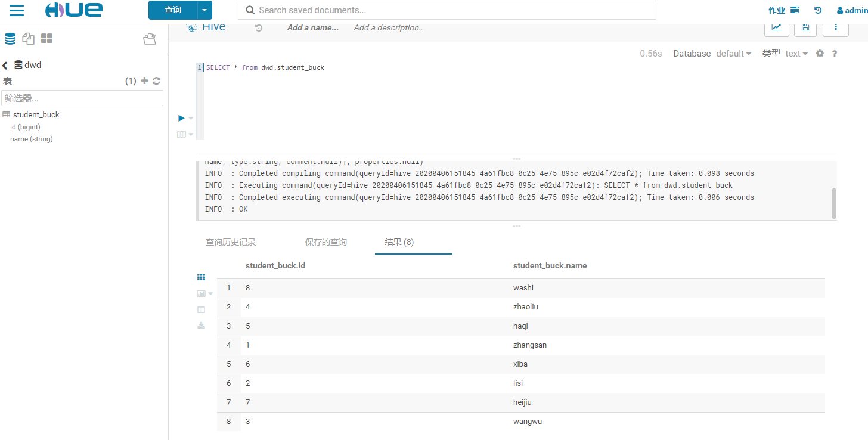Screen dimensions: 868x440
Task: Click the HUE logo
Action: pos(73,10)
